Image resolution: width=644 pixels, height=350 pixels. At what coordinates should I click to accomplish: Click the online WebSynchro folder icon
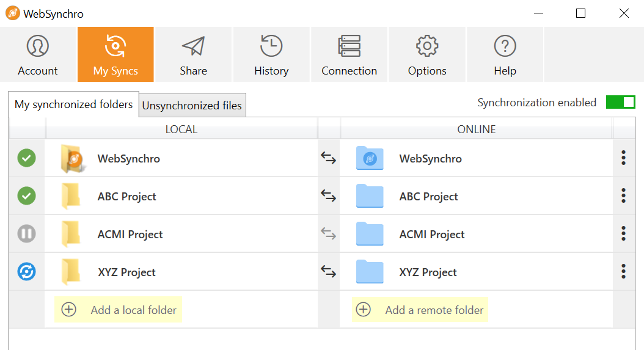point(370,158)
